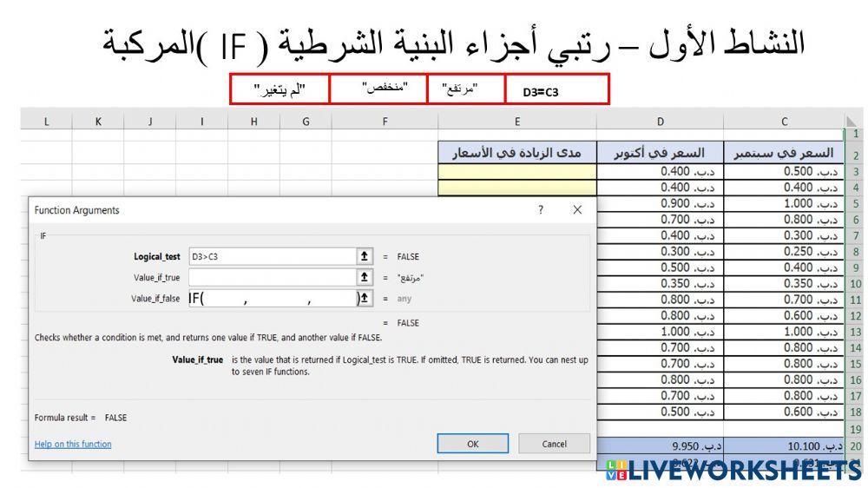This screenshot has width=868, height=488.
Task: Select column header F
Action: click(x=385, y=122)
